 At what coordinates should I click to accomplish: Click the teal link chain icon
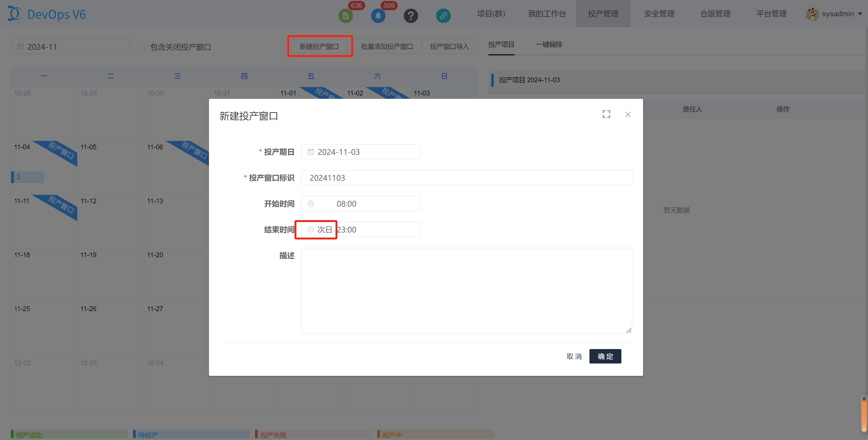[443, 15]
